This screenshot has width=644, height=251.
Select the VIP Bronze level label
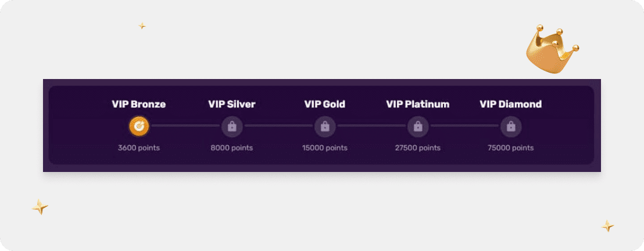pos(139,105)
